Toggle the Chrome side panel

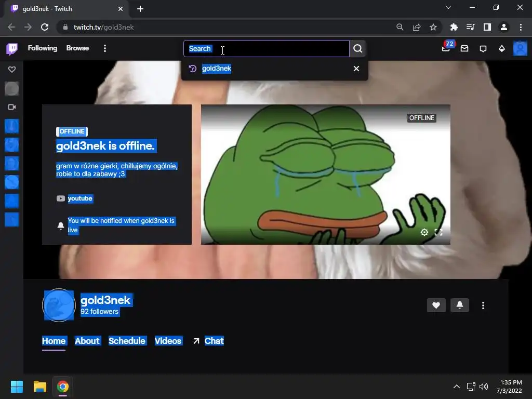(487, 27)
